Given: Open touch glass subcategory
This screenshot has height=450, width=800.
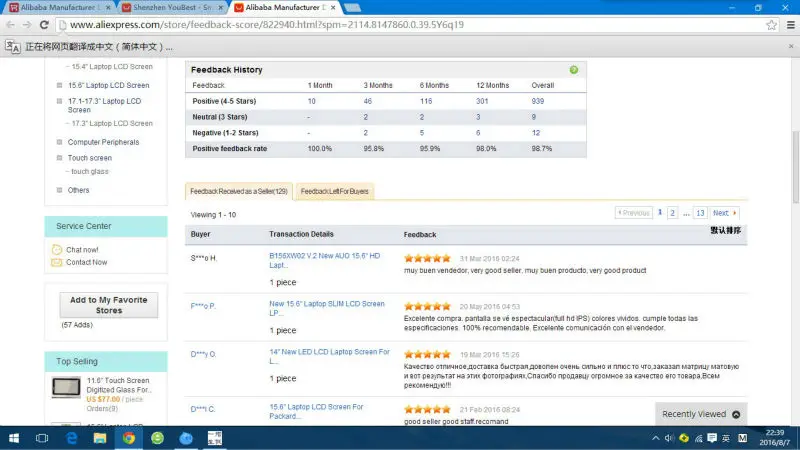Looking at the screenshot, I should pyautogui.click(x=90, y=171).
